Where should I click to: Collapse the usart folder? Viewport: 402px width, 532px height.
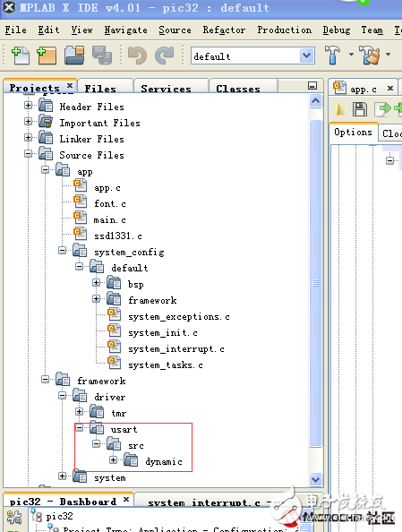[x=79, y=427]
